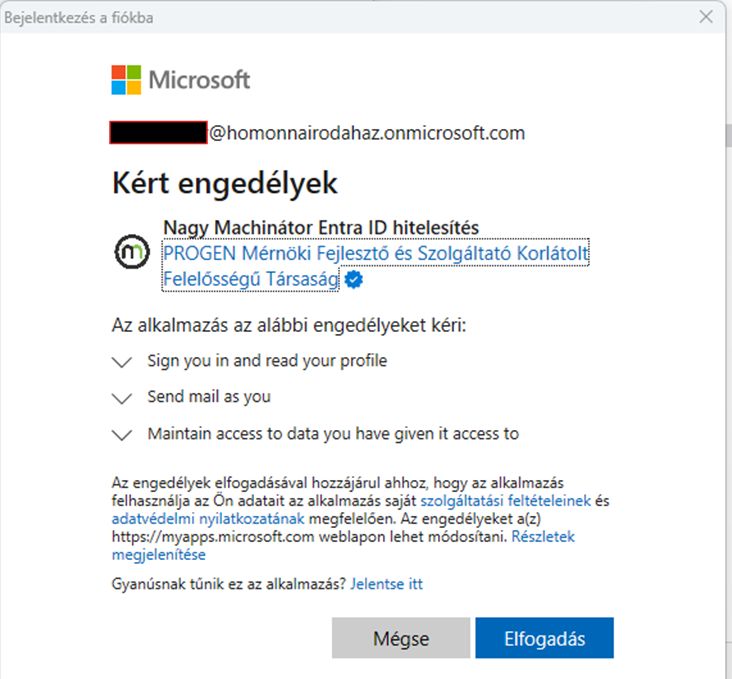Click the blue verified publisher badge
This screenshot has width=732, height=679.
point(353,282)
